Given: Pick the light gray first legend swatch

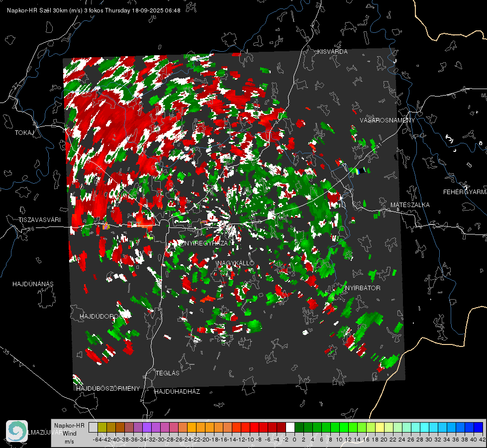Looking at the screenshot, I should tap(93, 428).
